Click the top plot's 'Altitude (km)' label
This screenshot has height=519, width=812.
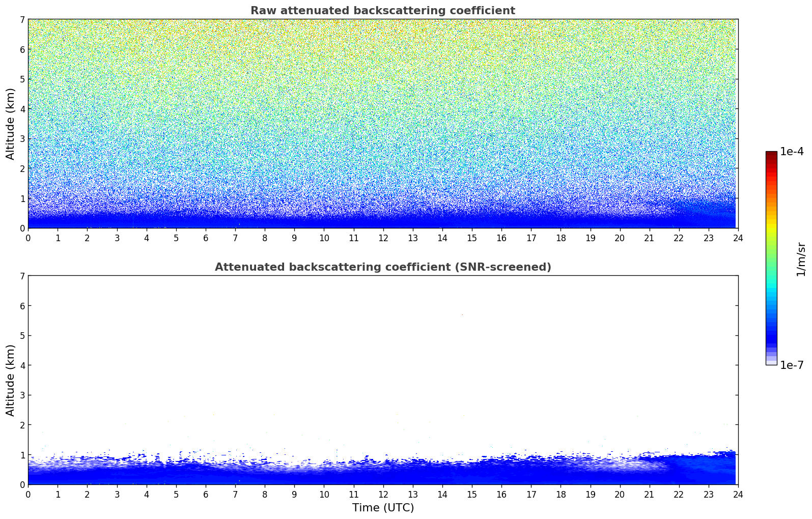coord(11,124)
